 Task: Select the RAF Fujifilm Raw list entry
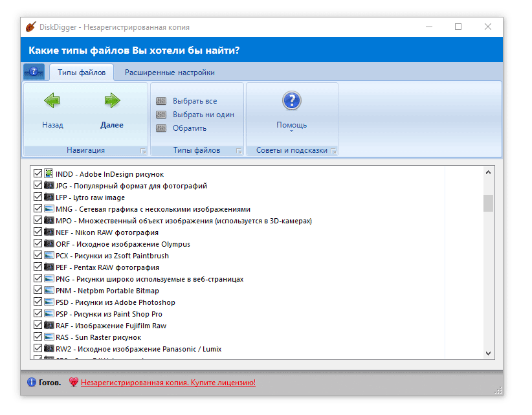[111, 326]
